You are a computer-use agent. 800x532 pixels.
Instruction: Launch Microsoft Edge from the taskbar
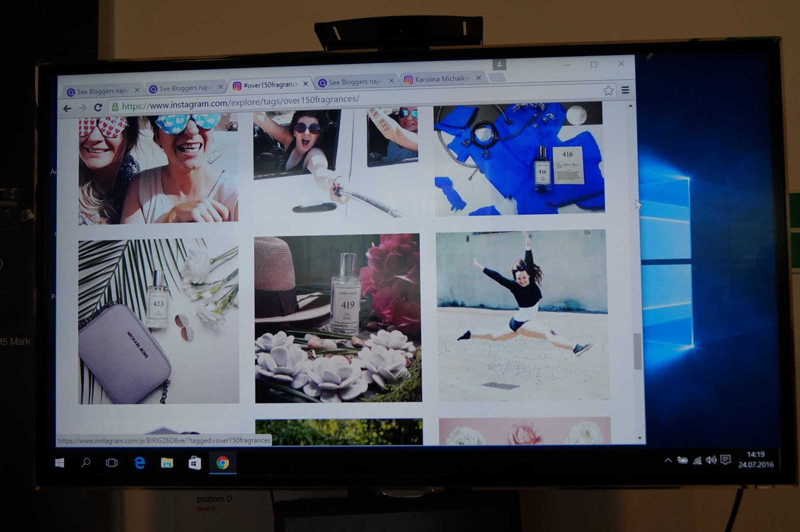(x=139, y=463)
